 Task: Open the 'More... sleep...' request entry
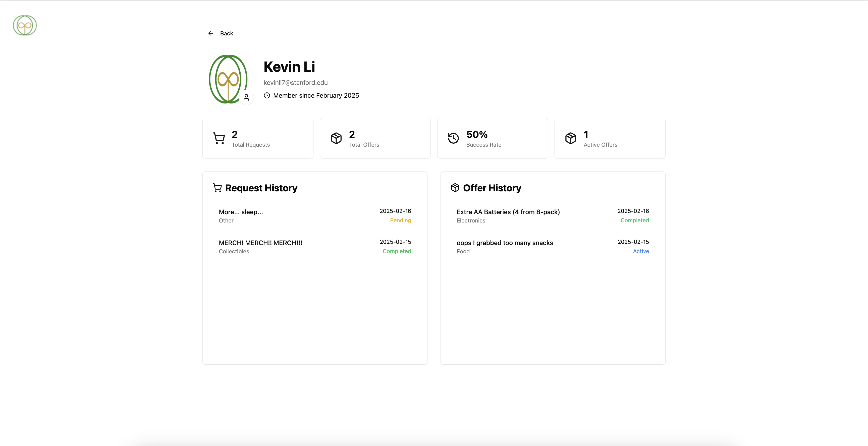click(241, 212)
